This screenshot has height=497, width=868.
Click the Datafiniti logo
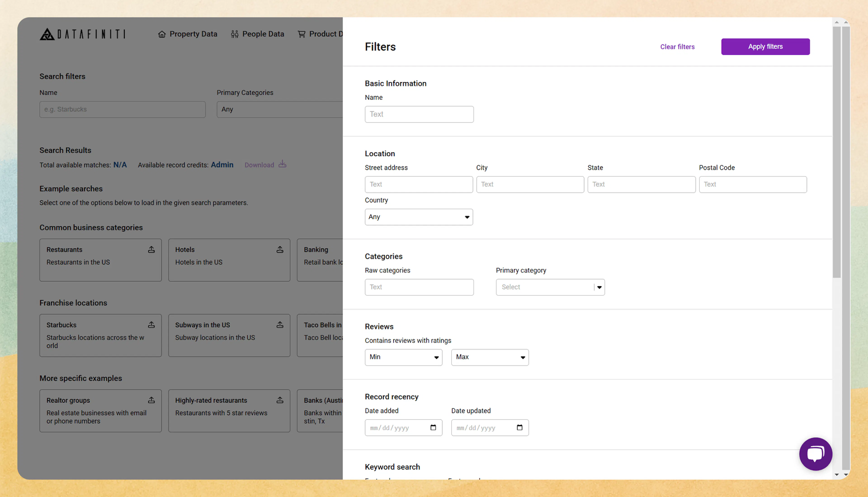(82, 34)
